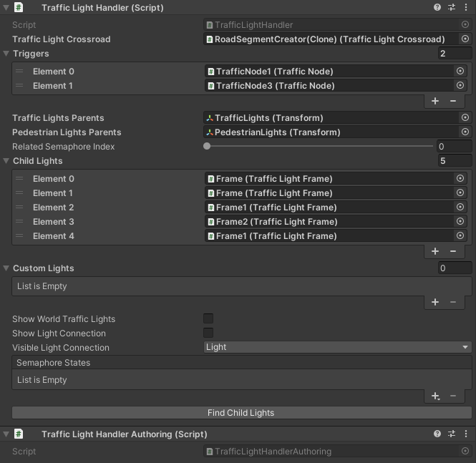Image resolution: width=476 pixels, height=463 pixels.
Task: Grab drag handle of Triggers Element 1
Action: point(19,86)
